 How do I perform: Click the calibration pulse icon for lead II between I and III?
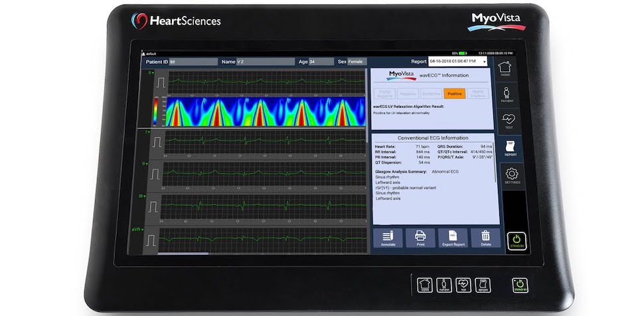155,174
